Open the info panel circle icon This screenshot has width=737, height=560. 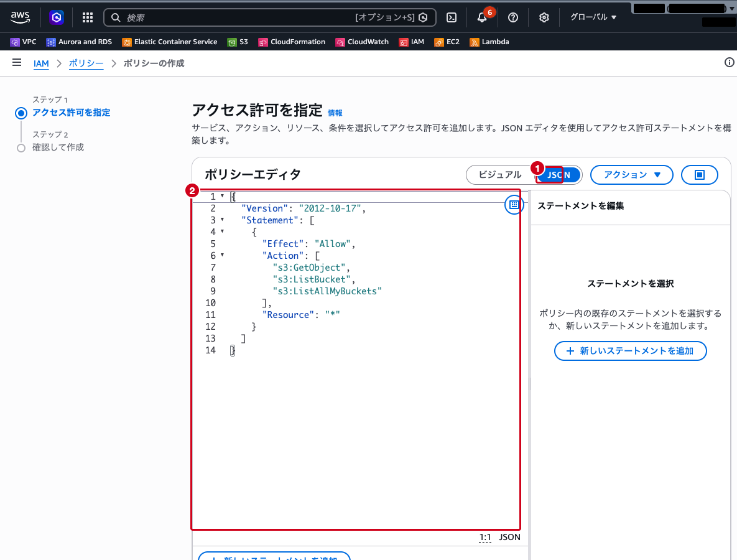click(729, 63)
